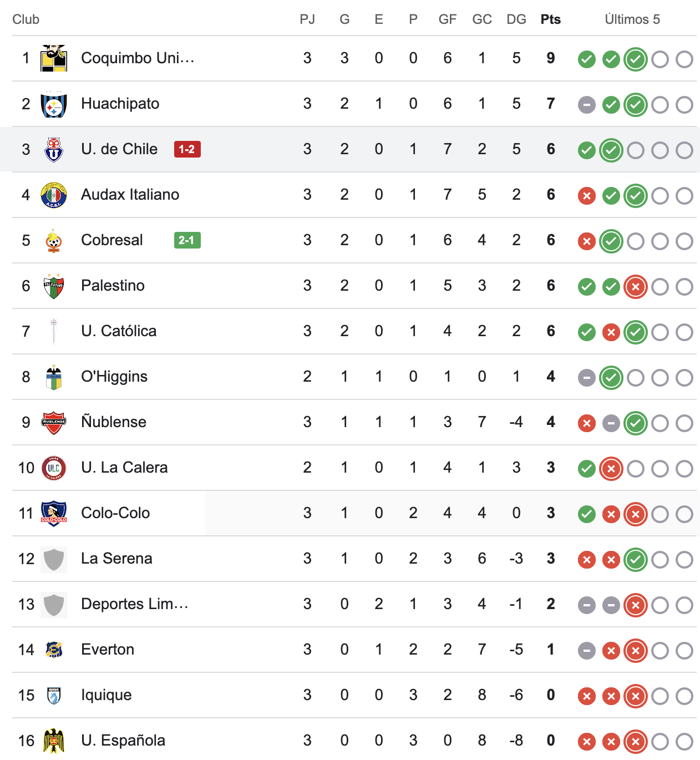The image size is (700, 760).
Task: Select the Cobresal team logo
Action: (x=54, y=241)
